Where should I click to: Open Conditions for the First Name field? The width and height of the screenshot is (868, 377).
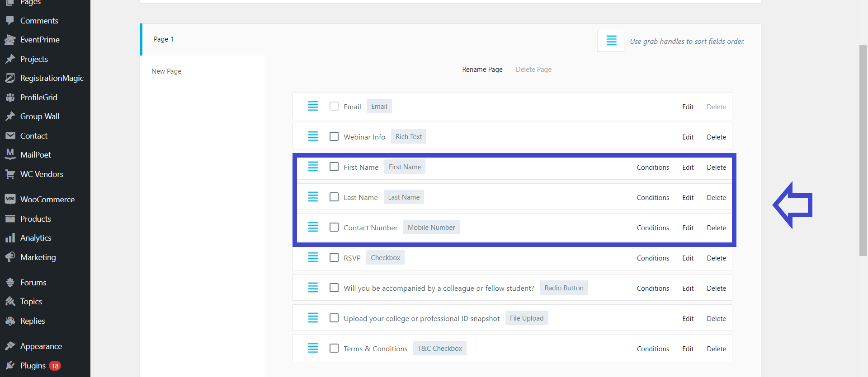tap(653, 168)
